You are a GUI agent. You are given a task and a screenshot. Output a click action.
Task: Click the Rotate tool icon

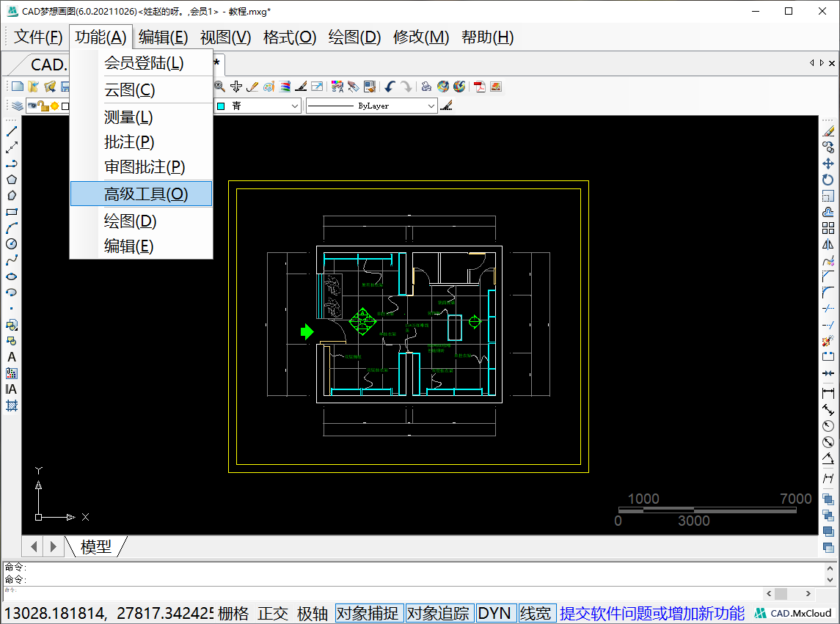(828, 180)
